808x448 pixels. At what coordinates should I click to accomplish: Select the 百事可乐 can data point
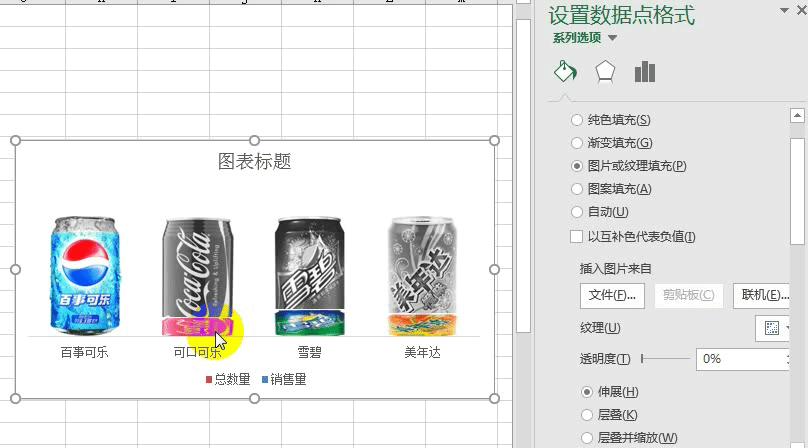(85, 276)
